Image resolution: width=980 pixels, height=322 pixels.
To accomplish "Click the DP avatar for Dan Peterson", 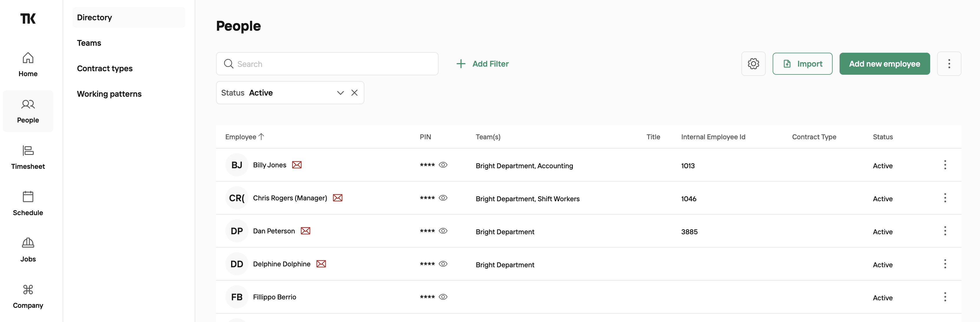I will point(237,231).
